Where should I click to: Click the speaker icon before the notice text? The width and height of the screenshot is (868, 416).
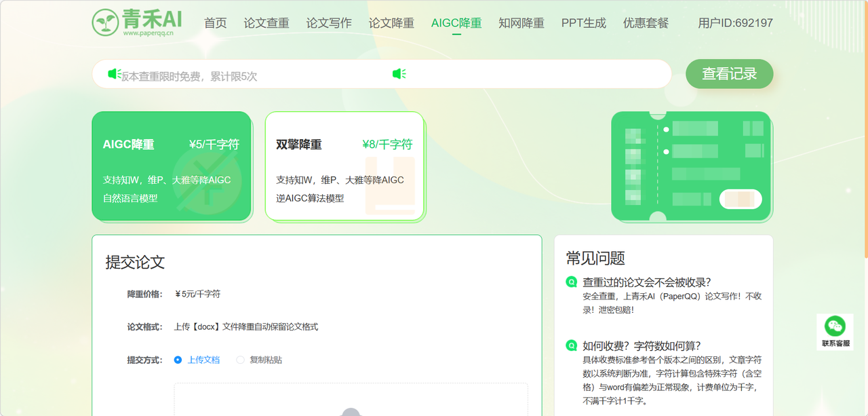pos(115,74)
